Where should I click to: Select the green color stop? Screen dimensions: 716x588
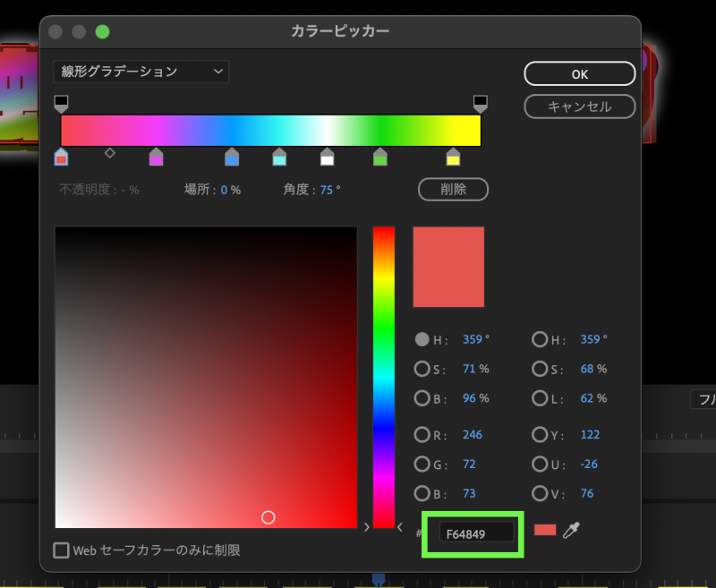point(380,158)
